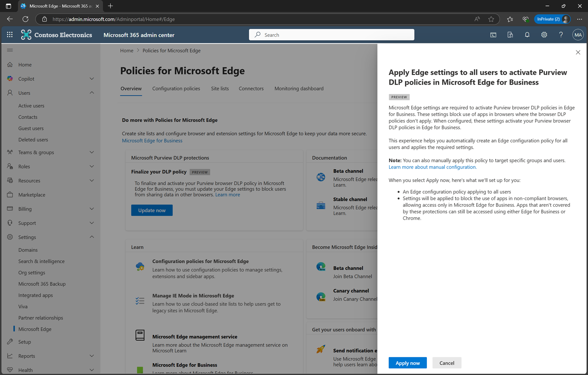Image resolution: width=588 pixels, height=375 pixels.
Task: Open the app launcher waffle icon
Action: click(10, 35)
